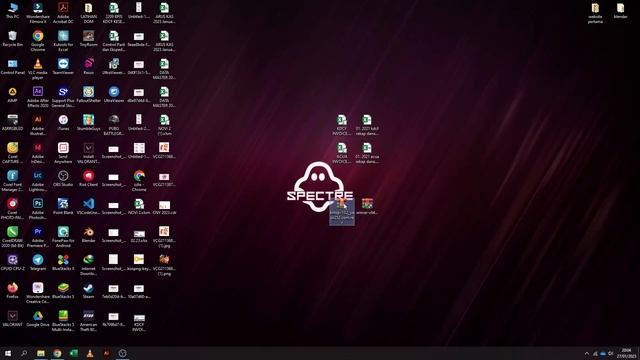The image size is (640, 360).
Task: Select Internet Download Manager icon
Action: point(89,264)
